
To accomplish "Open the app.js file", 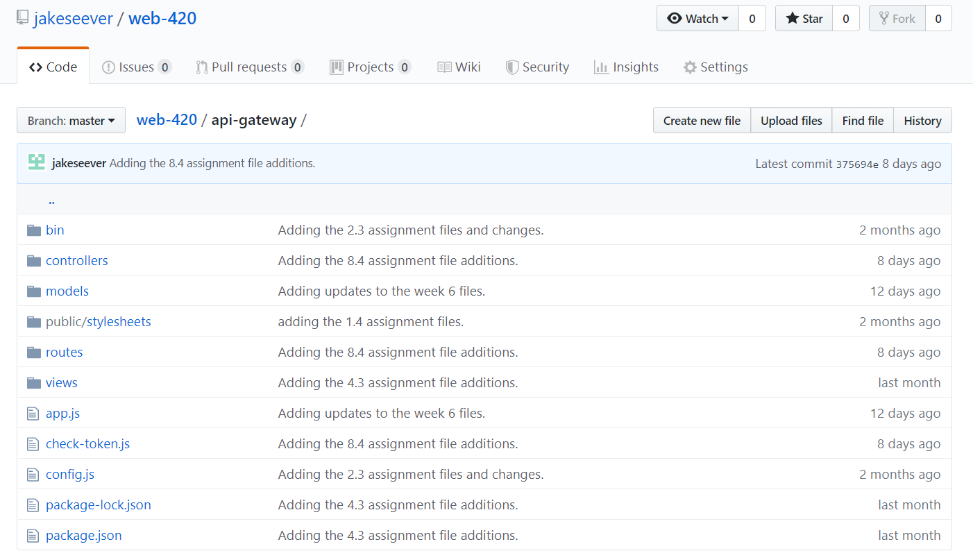I will pos(63,413).
